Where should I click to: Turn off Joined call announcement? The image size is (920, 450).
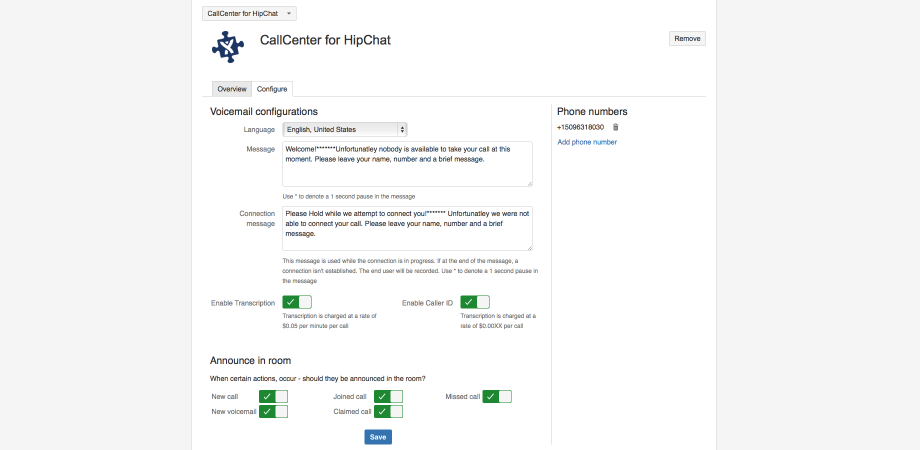pos(388,397)
